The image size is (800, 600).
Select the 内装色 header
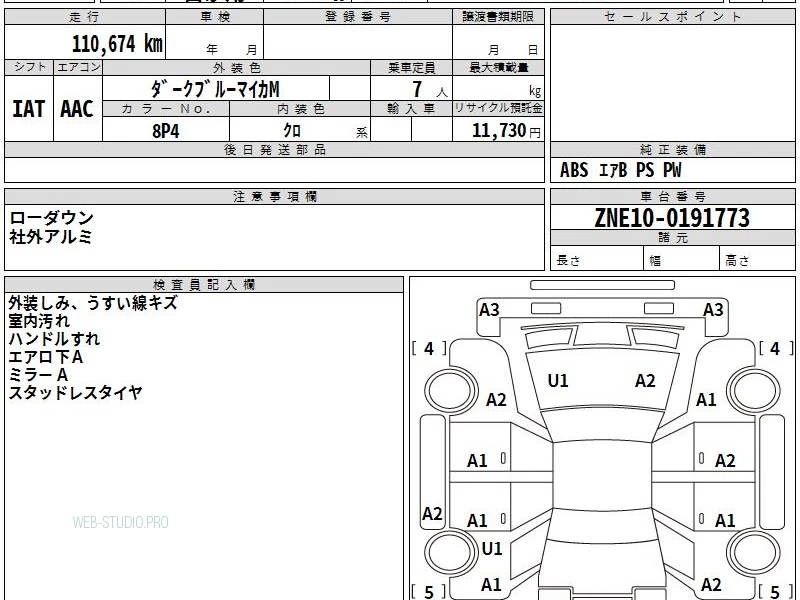[301, 109]
